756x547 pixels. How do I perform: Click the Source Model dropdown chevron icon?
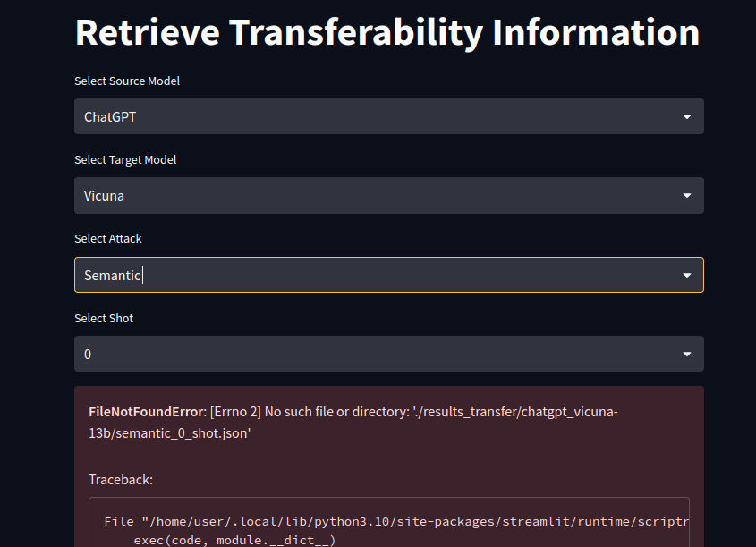click(x=687, y=116)
